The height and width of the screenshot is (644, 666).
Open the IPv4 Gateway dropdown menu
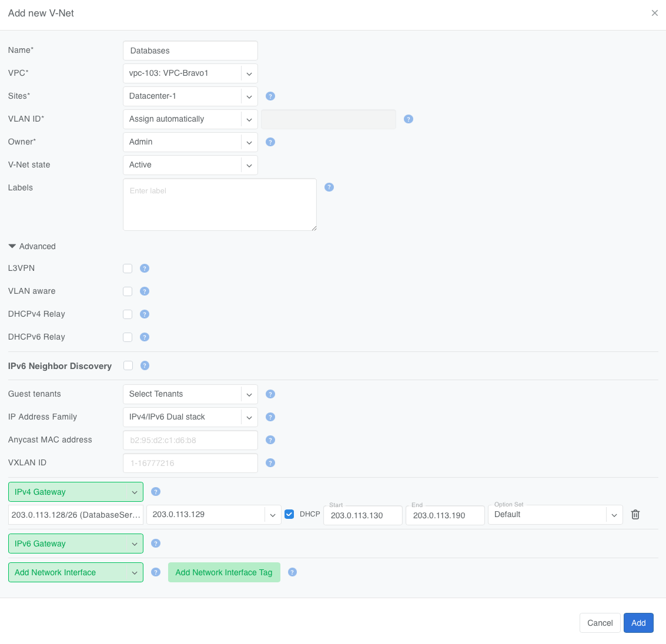tap(76, 492)
